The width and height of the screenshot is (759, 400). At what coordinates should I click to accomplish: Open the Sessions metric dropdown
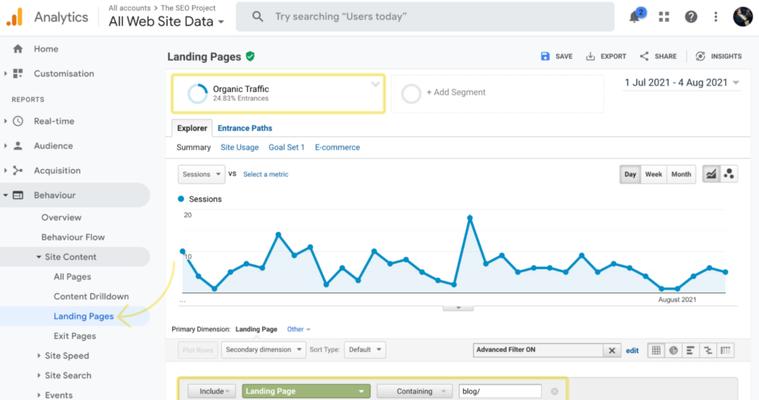[x=201, y=174]
